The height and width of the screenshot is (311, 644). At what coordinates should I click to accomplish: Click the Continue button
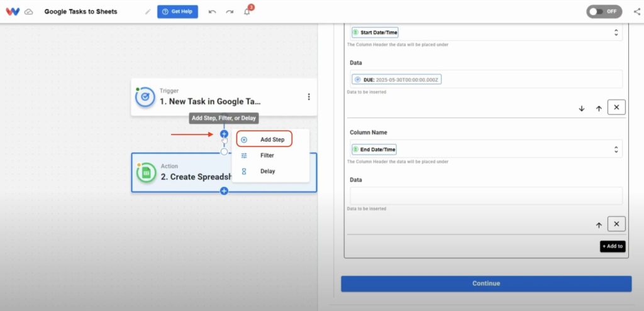click(x=486, y=283)
